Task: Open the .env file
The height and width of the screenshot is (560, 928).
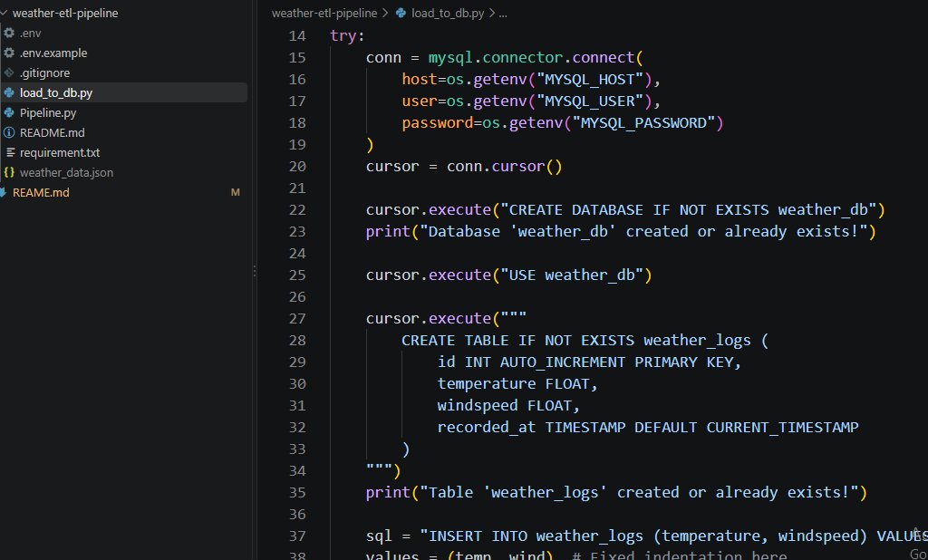Action: (x=30, y=34)
